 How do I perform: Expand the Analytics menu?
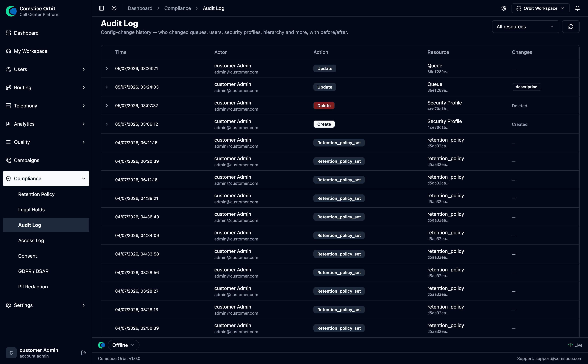pos(46,124)
